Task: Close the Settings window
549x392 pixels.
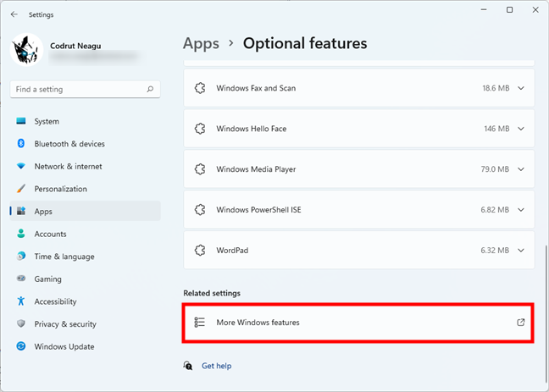Action: [x=535, y=10]
